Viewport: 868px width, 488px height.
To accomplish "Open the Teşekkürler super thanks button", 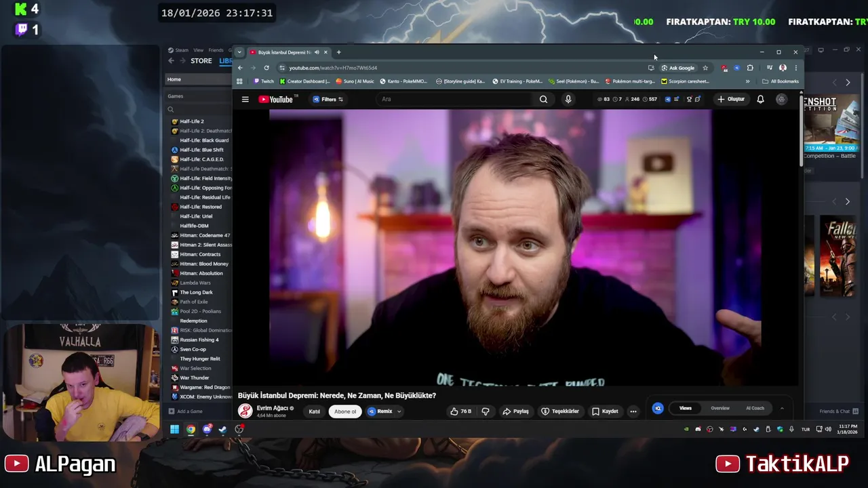I will coord(560,411).
